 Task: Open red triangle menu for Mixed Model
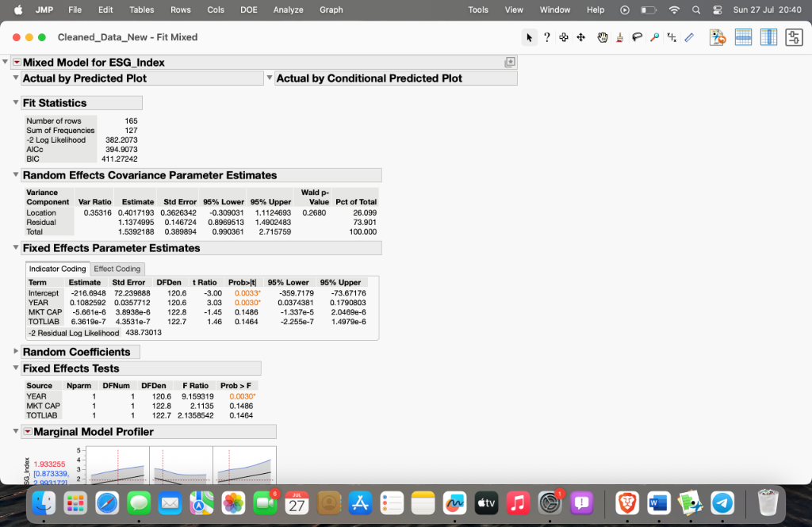pyautogui.click(x=17, y=63)
